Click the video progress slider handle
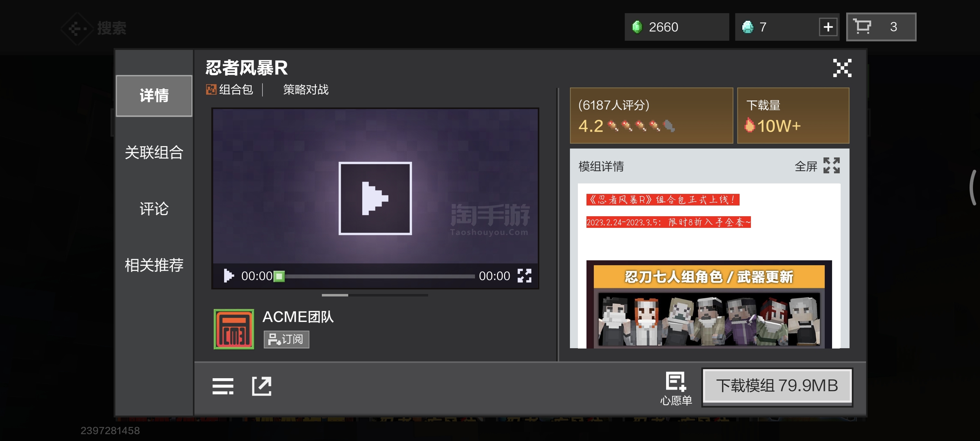The width and height of the screenshot is (980, 441). tap(279, 276)
